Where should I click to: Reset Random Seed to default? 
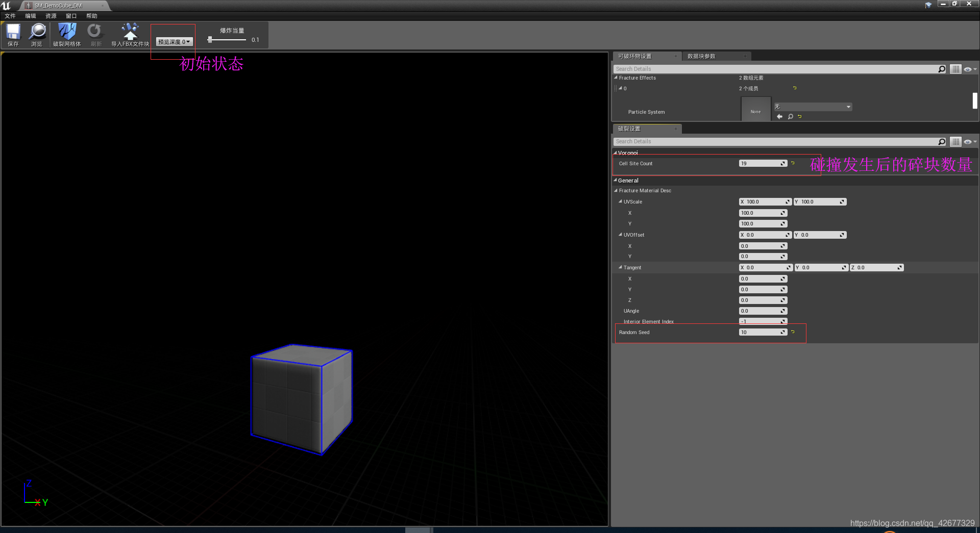pos(793,332)
